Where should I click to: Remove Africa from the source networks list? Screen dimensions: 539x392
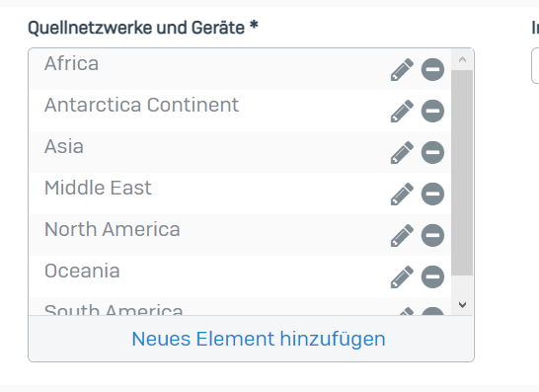click(x=432, y=69)
